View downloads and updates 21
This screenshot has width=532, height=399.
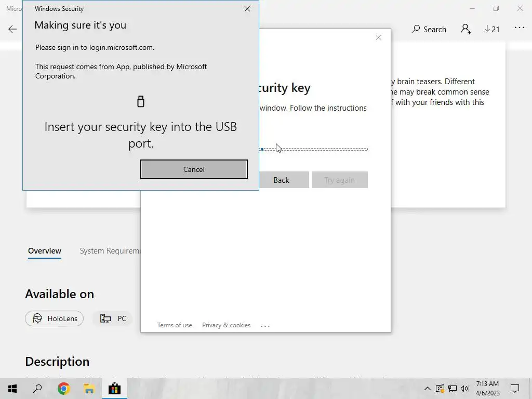491,29
